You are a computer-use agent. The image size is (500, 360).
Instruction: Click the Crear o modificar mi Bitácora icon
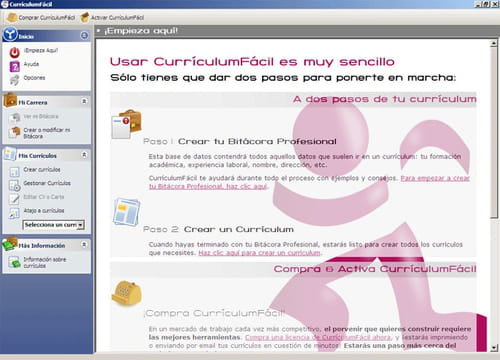tap(15, 132)
